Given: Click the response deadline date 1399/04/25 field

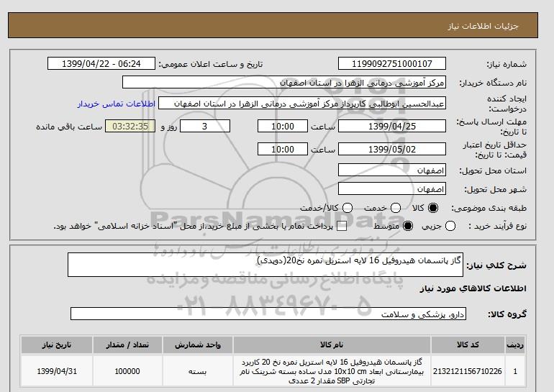Looking at the screenshot, I should 392,126.
